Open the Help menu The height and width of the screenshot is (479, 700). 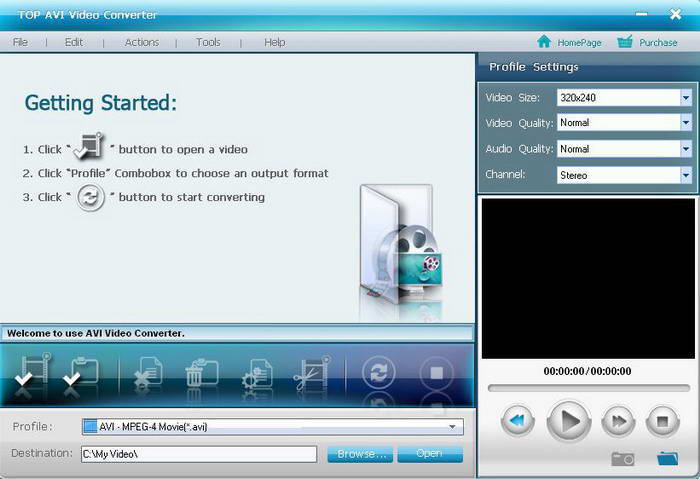(x=275, y=42)
